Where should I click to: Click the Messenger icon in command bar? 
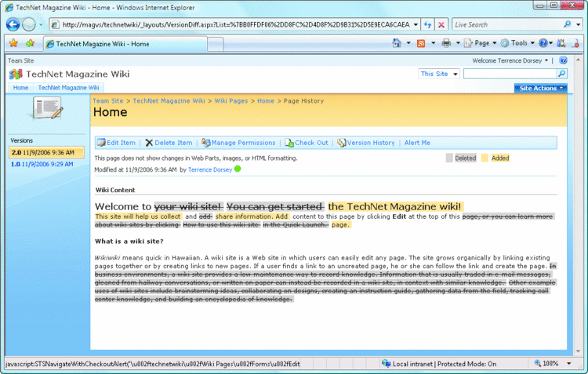point(561,43)
